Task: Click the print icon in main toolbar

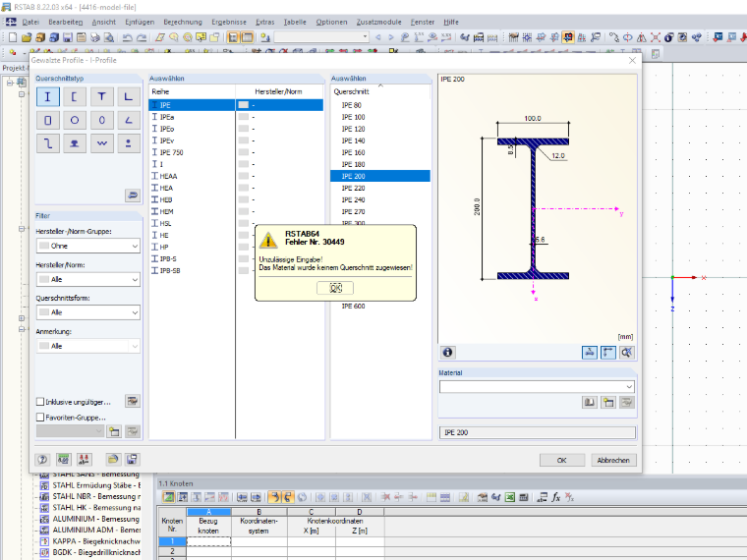Action: [x=95, y=37]
